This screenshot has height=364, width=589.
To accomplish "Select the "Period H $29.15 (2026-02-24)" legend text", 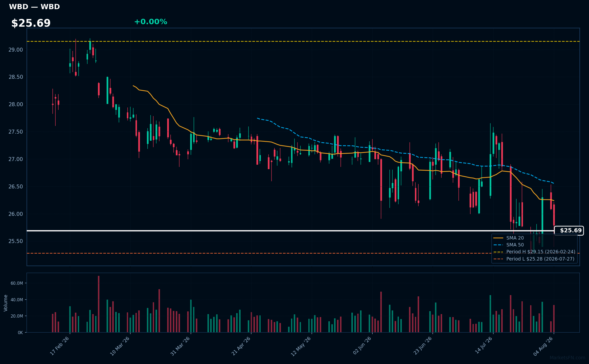I will tap(541, 252).
